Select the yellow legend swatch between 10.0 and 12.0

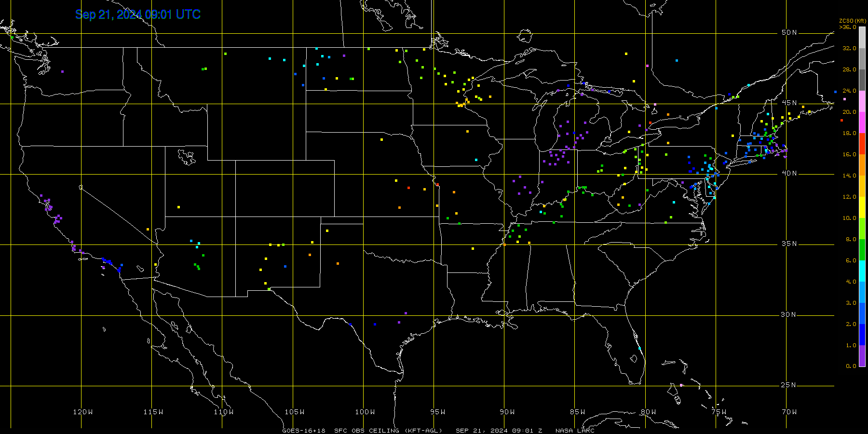click(862, 207)
